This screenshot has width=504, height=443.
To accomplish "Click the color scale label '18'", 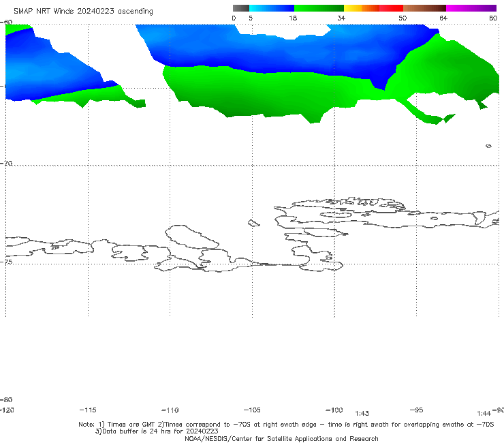I will pyautogui.click(x=293, y=18).
